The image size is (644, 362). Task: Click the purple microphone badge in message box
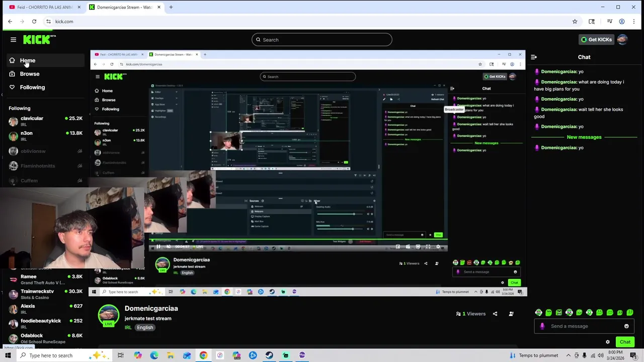542,326
